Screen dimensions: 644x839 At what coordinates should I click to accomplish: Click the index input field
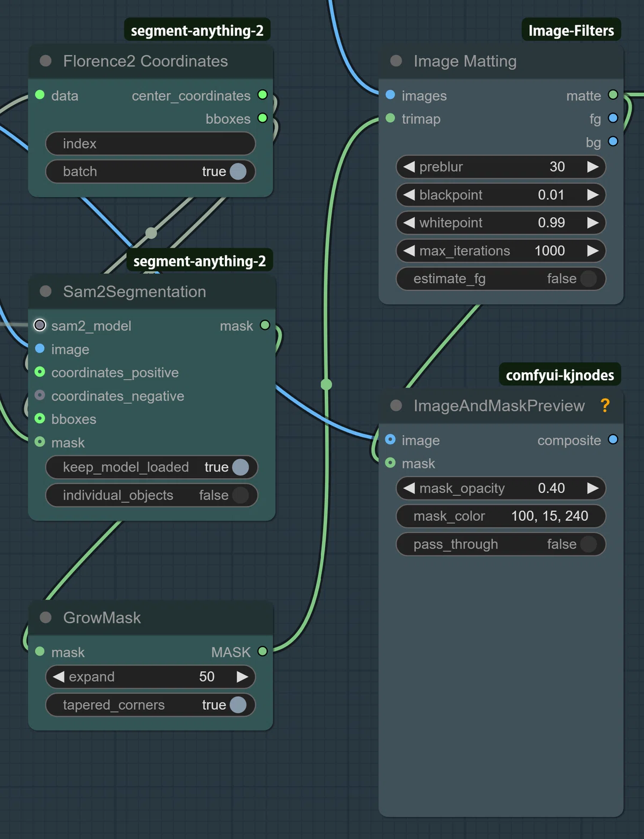[x=150, y=144]
